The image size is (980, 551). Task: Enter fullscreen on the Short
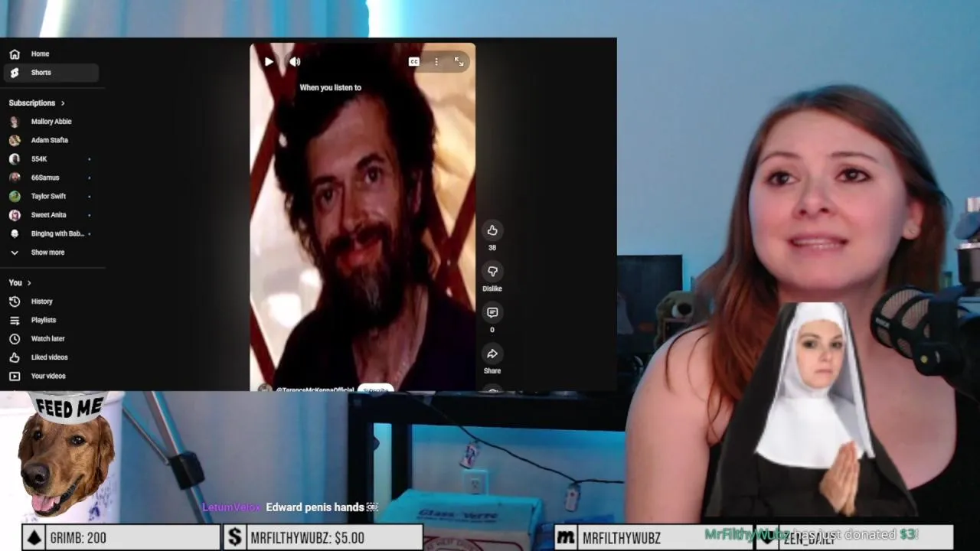(x=459, y=62)
